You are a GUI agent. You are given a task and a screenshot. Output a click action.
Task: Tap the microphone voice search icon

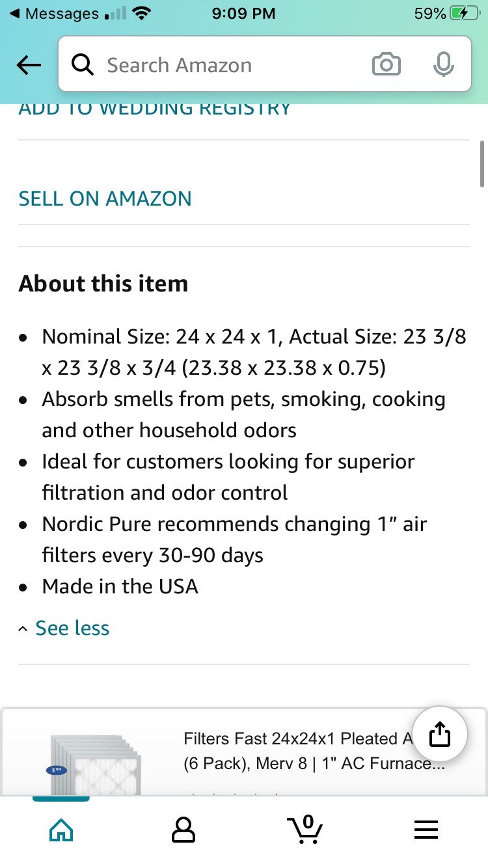click(443, 64)
